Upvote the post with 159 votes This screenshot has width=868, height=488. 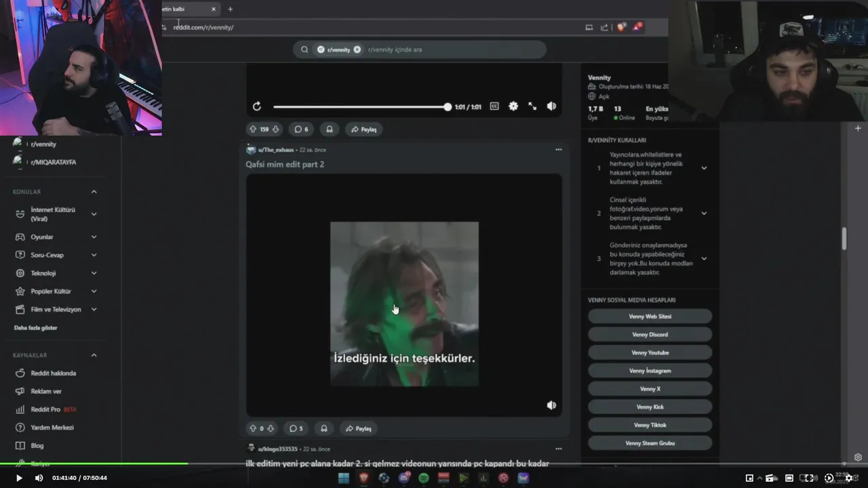click(x=253, y=129)
